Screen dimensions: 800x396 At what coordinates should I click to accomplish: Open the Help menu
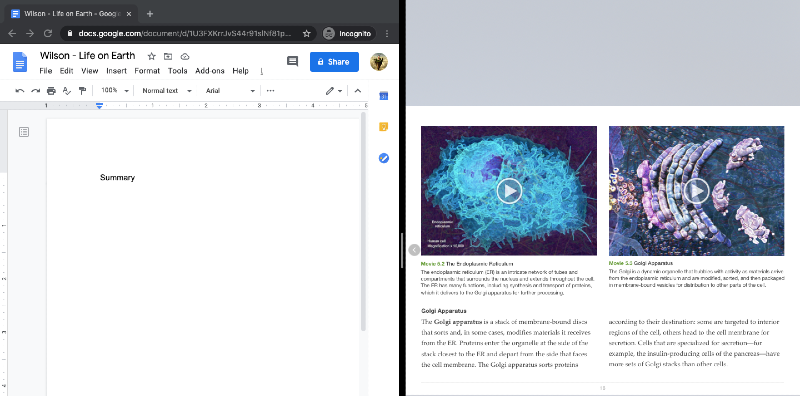[x=240, y=71]
